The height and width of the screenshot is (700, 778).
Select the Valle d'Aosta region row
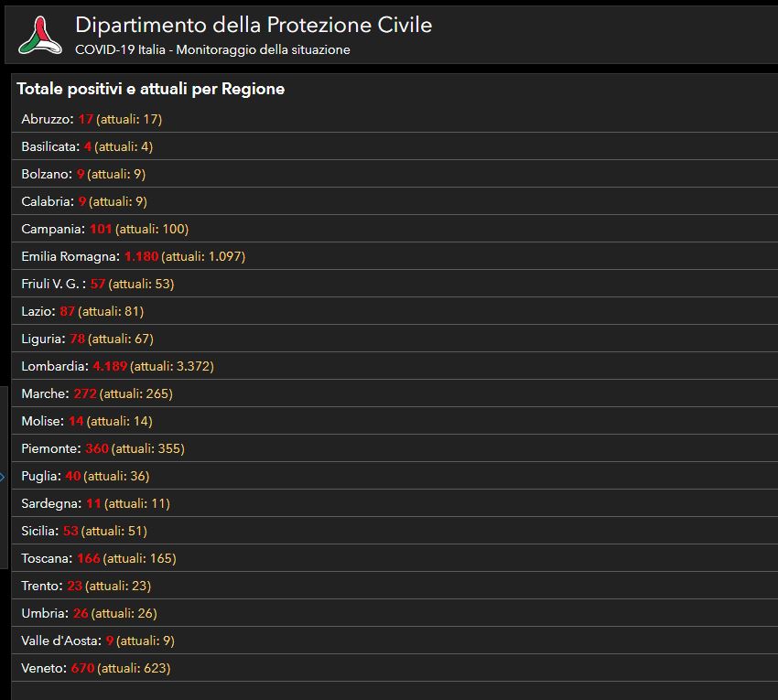(394, 641)
